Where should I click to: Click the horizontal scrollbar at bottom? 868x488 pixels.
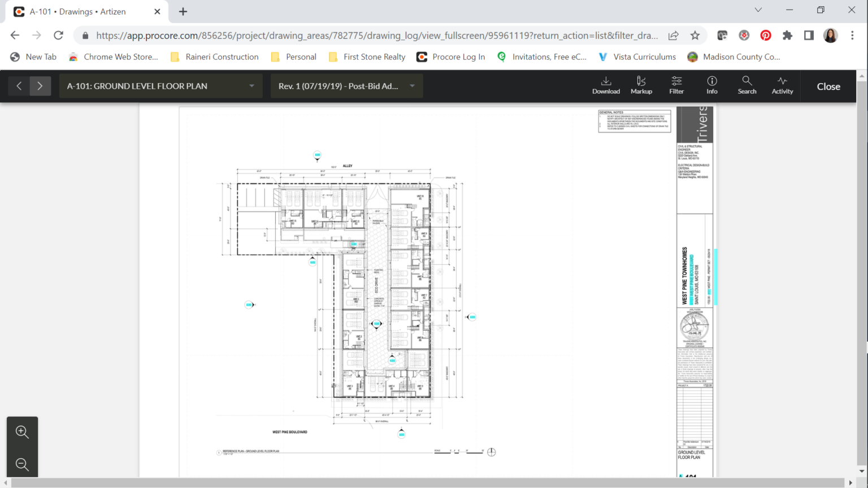pyautogui.click(x=427, y=483)
